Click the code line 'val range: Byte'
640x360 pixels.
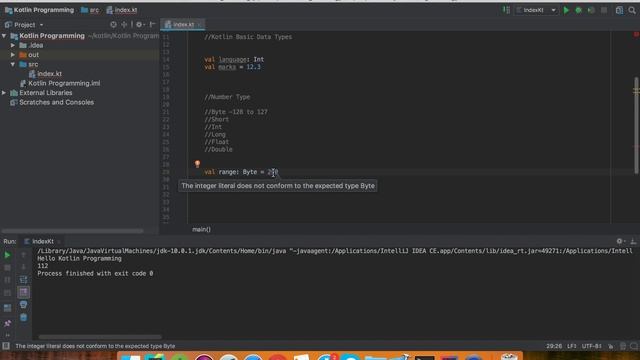pos(241,172)
